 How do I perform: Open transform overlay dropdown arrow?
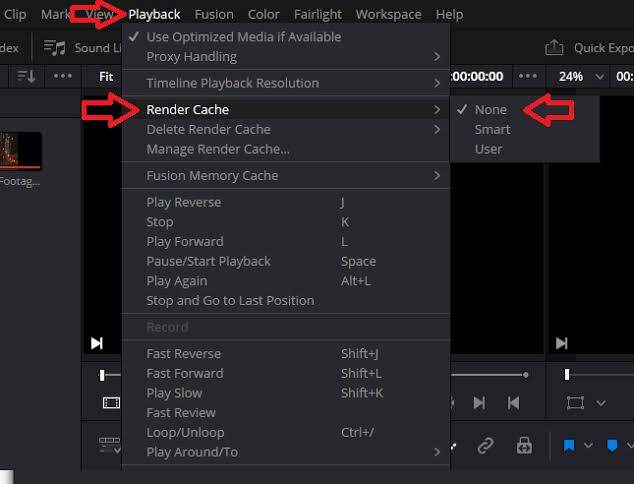(x=601, y=403)
